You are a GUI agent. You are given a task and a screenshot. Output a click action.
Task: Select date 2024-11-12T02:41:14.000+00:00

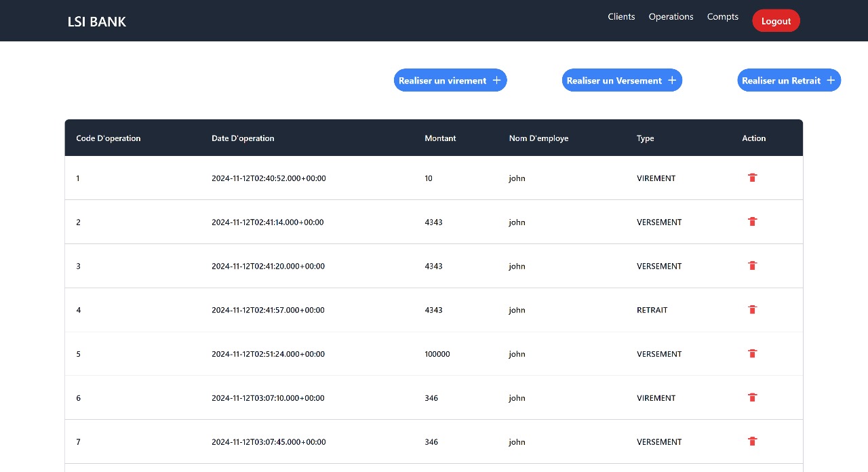(x=267, y=222)
